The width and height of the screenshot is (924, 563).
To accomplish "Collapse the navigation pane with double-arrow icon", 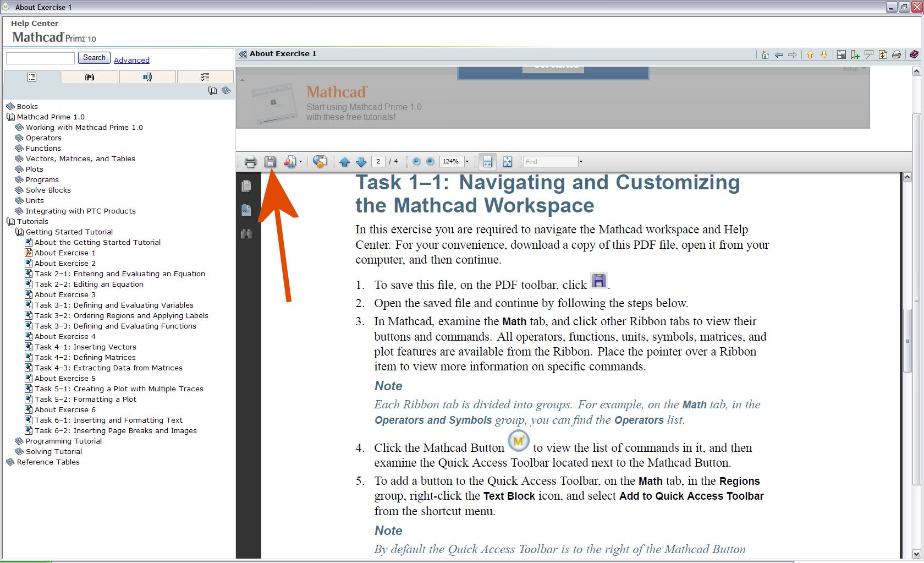I will [x=243, y=54].
